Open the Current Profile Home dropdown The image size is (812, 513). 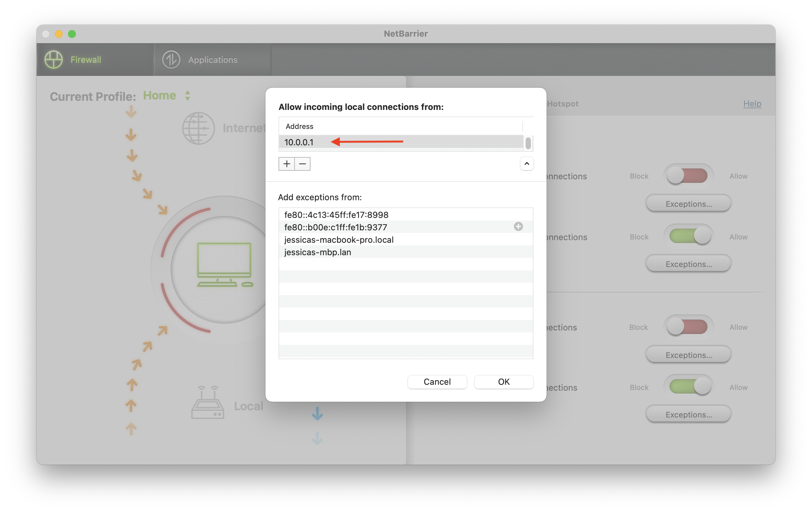[x=167, y=96]
